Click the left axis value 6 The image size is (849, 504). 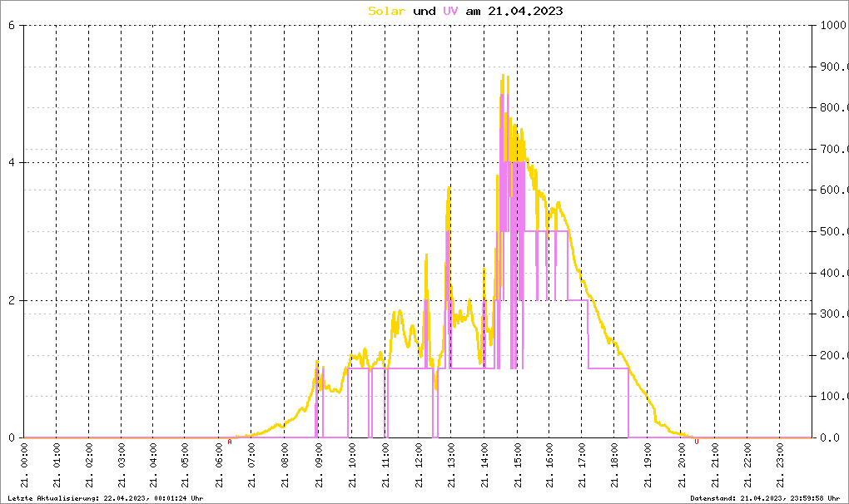[x=12, y=26]
